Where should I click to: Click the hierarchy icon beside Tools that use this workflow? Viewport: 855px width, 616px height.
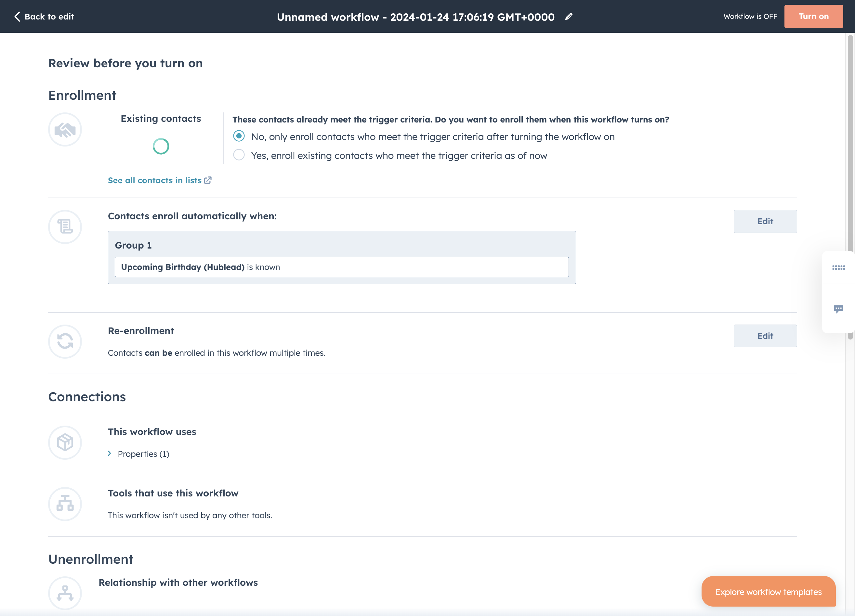coord(65,504)
